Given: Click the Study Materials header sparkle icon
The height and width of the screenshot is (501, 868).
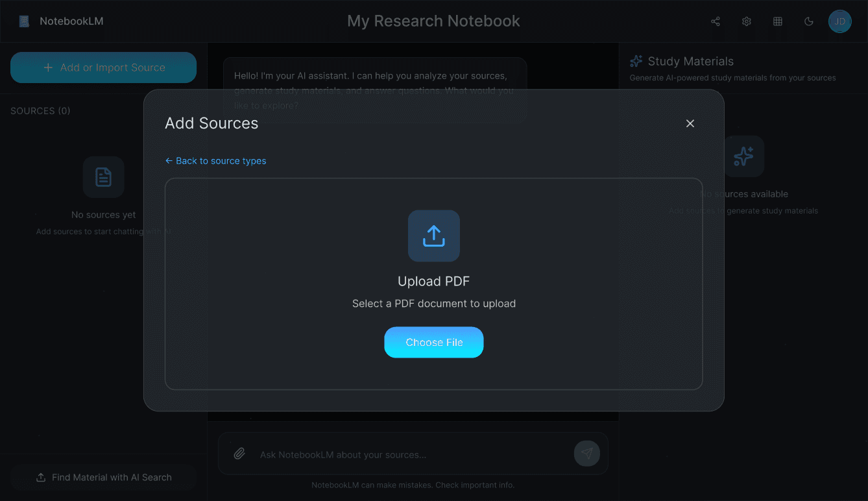Looking at the screenshot, I should coord(636,61).
